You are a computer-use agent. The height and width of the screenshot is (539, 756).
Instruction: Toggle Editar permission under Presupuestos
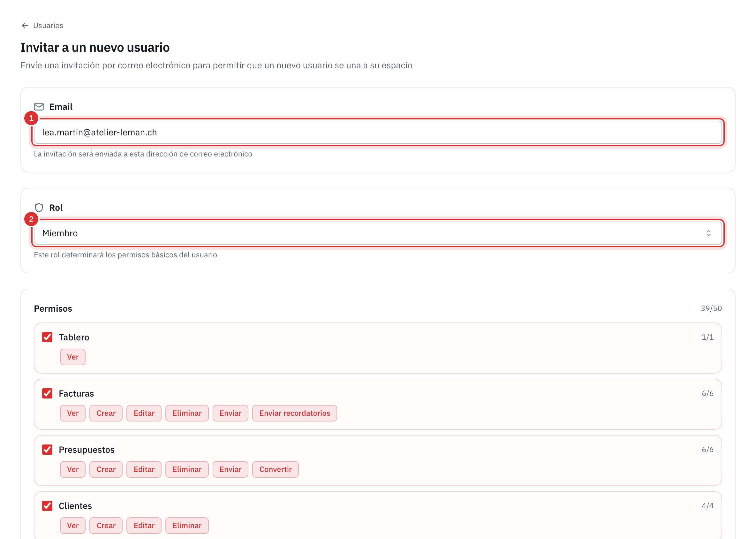pyautogui.click(x=144, y=469)
